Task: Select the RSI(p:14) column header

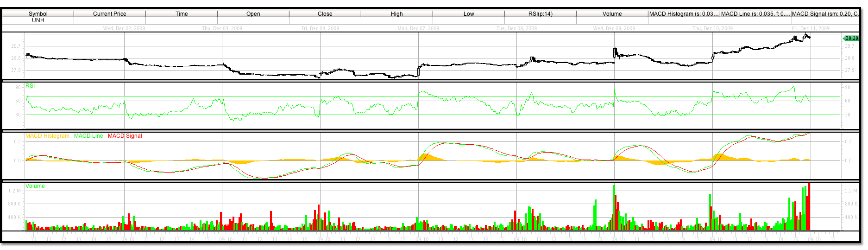Action: (541, 14)
